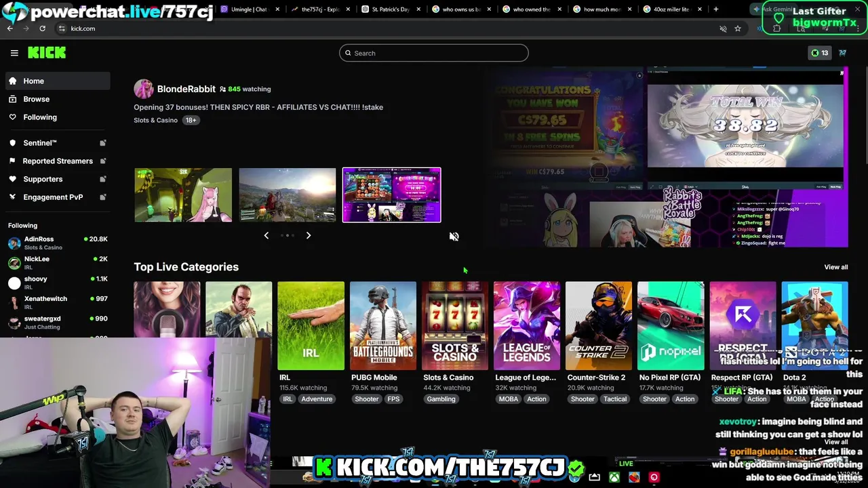Click the crossed-out eye icon in address bar
Screen dimensions: 868x488
[723, 28]
